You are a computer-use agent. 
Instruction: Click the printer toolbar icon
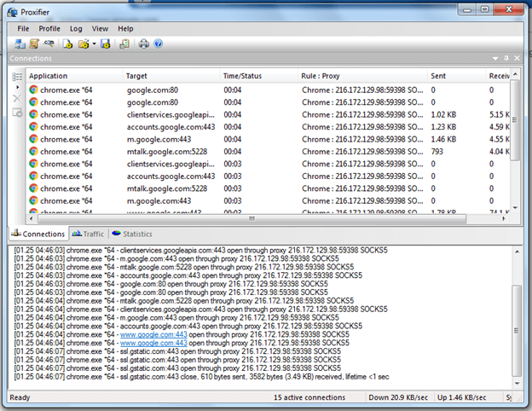pyautogui.click(x=144, y=43)
